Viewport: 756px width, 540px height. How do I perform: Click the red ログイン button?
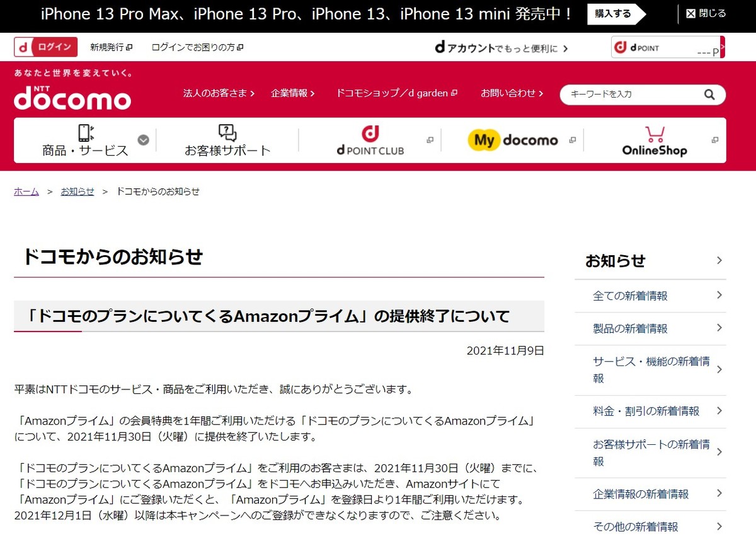(46, 47)
